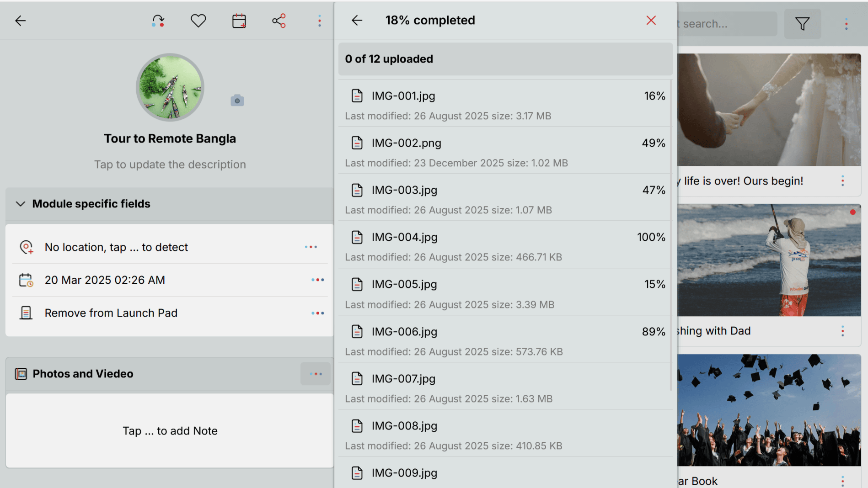This screenshot has height=488, width=868.
Task: Go back from the upload progress panel
Action: pyautogui.click(x=357, y=20)
